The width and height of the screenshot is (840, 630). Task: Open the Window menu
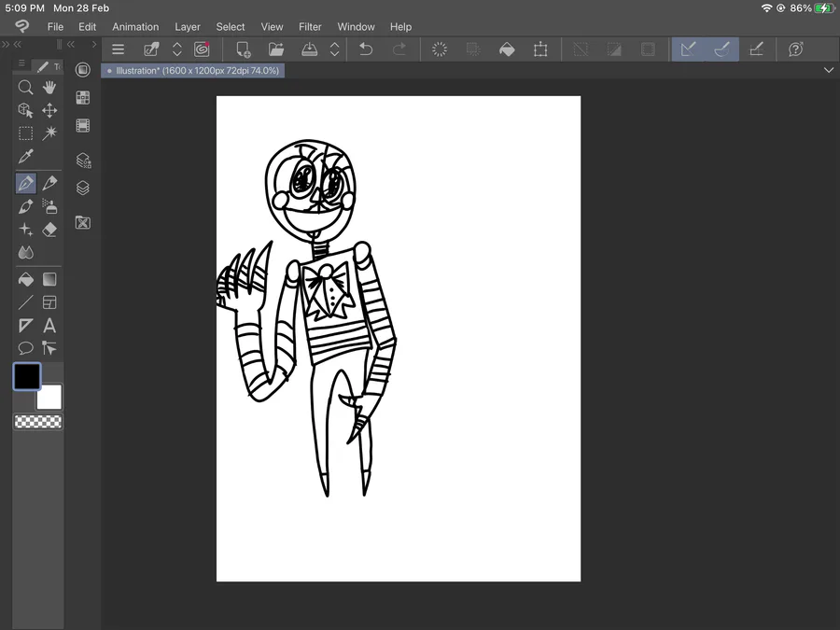[x=357, y=27]
